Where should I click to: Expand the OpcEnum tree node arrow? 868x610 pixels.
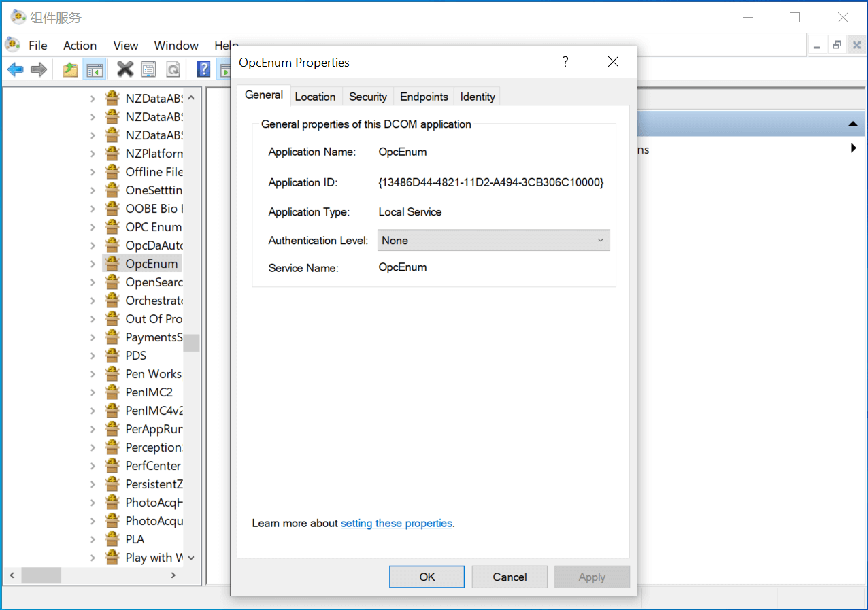pyautogui.click(x=93, y=264)
